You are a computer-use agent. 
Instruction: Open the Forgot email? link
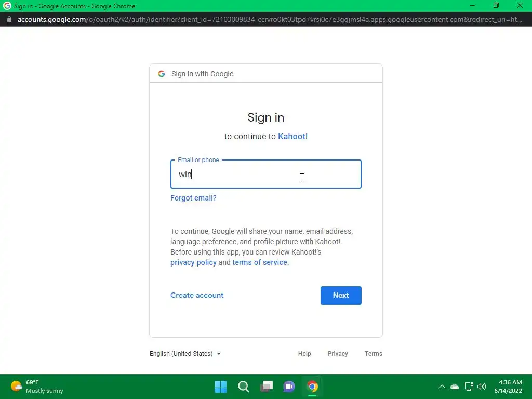[x=193, y=198]
